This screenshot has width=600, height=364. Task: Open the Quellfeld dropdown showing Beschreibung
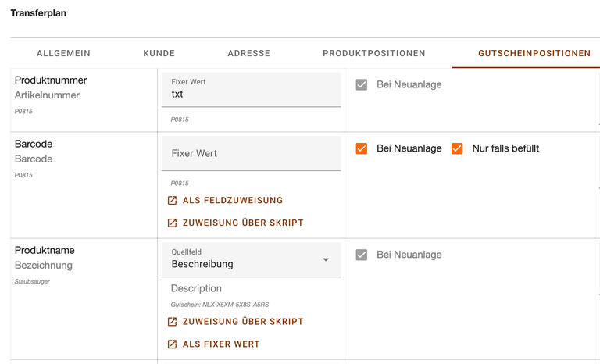tap(251, 259)
